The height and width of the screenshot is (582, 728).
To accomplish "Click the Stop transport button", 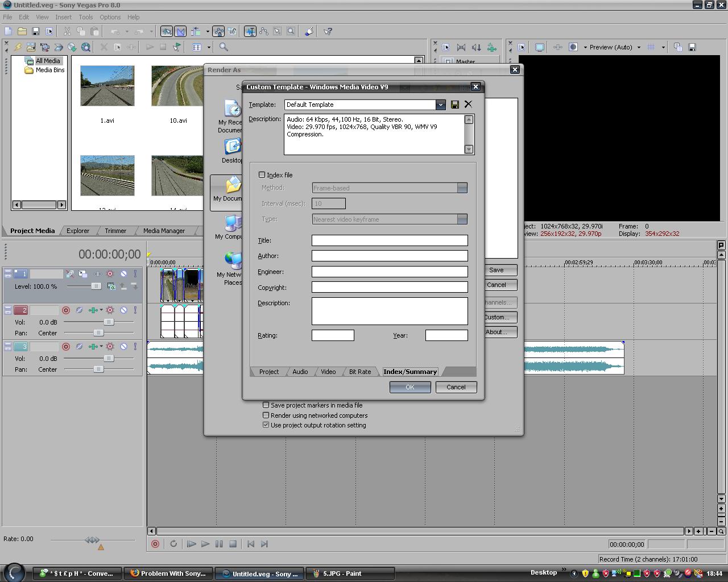I will (x=233, y=544).
